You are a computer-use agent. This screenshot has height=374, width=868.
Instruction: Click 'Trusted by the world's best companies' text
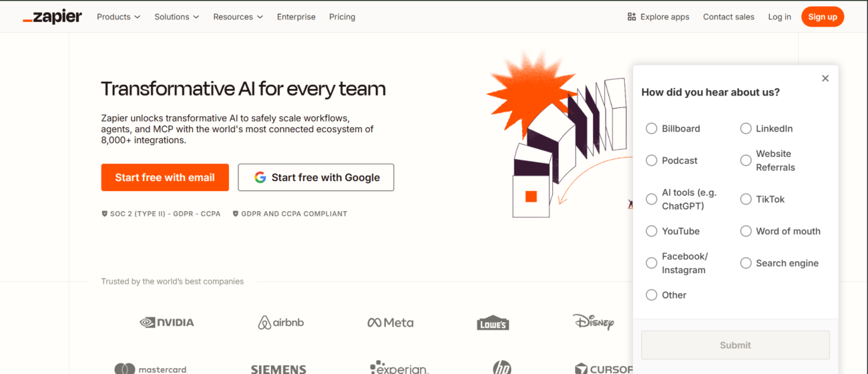172,281
